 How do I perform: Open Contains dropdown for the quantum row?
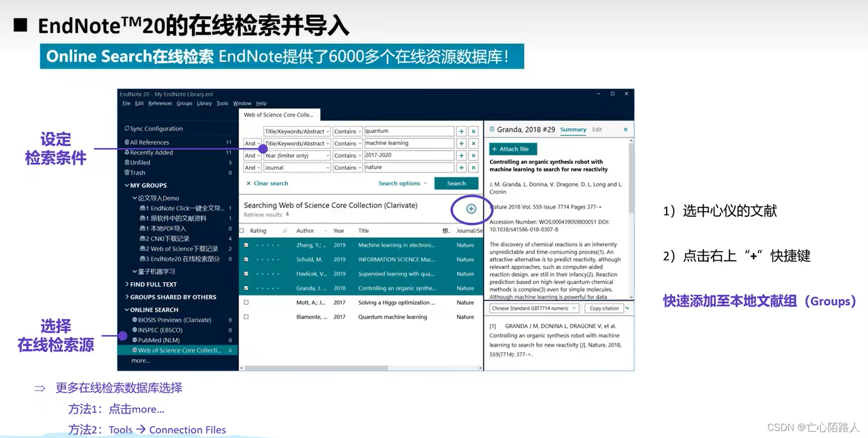[347, 131]
